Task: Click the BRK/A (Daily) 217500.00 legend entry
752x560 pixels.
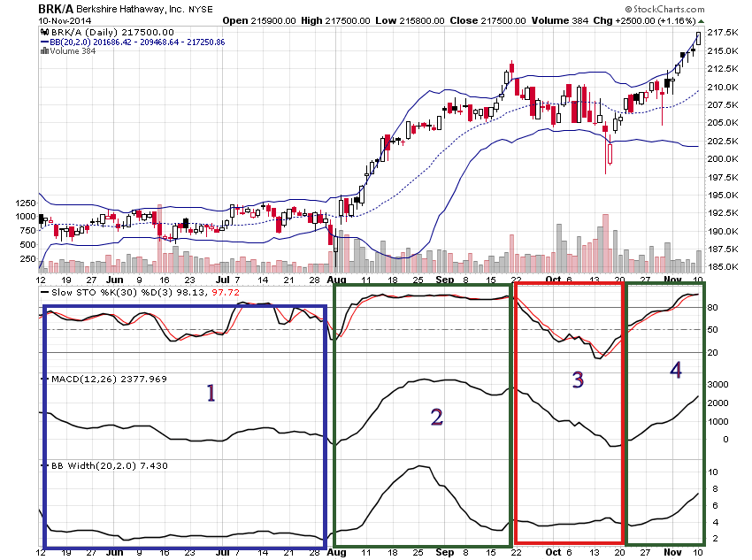Action: (x=112, y=32)
